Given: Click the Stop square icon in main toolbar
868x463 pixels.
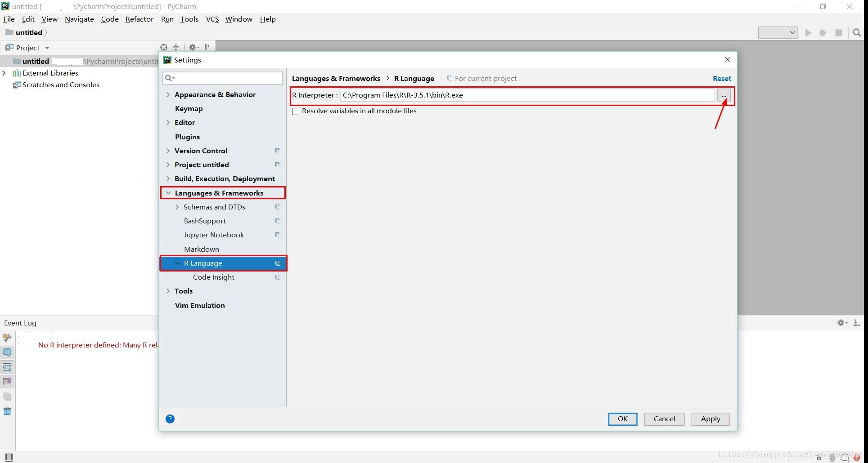Looking at the screenshot, I should click(x=839, y=33).
